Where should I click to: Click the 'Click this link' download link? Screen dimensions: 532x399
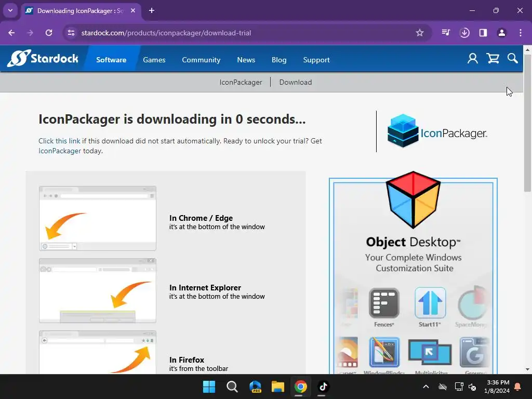coord(59,141)
